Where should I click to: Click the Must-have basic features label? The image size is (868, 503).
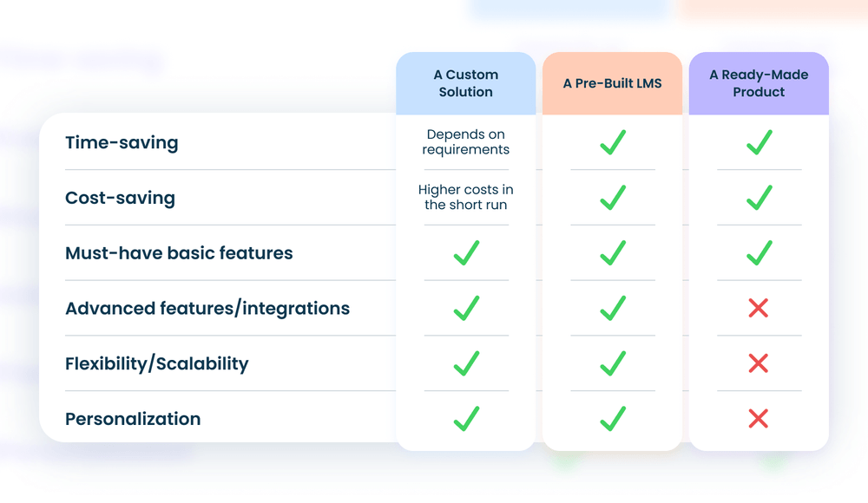[x=179, y=253]
